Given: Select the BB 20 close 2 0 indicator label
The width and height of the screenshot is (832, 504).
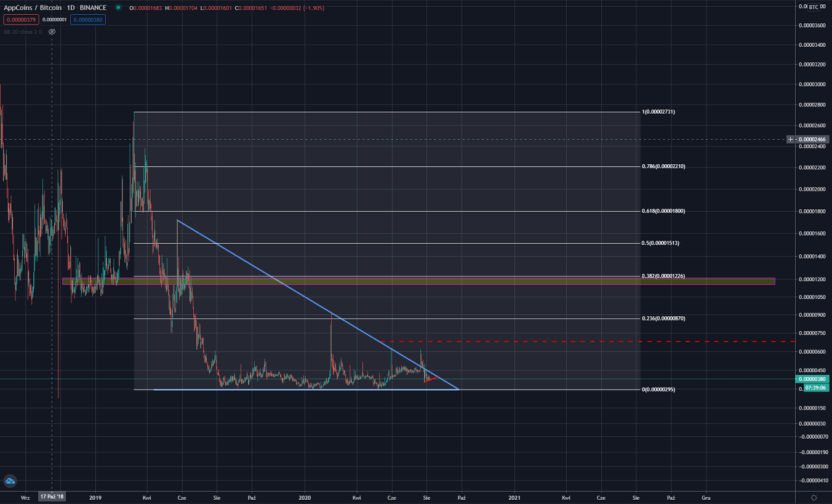Looking at the screenshot, I should coord(23,31).
